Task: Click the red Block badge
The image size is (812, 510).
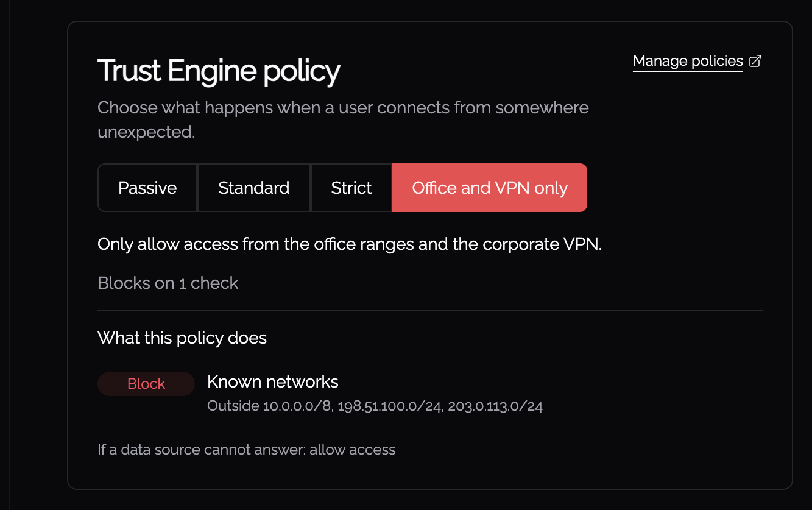Action: click(146, 384)
